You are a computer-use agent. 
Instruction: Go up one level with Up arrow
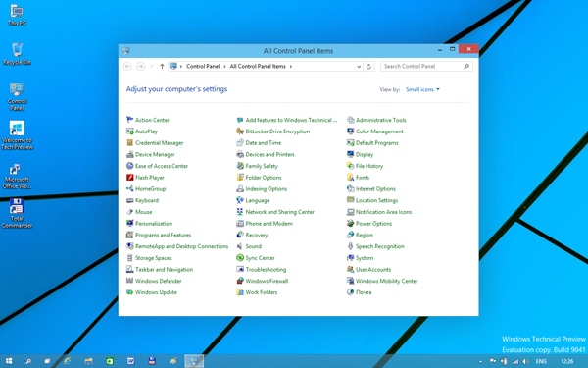coord(162,67)
